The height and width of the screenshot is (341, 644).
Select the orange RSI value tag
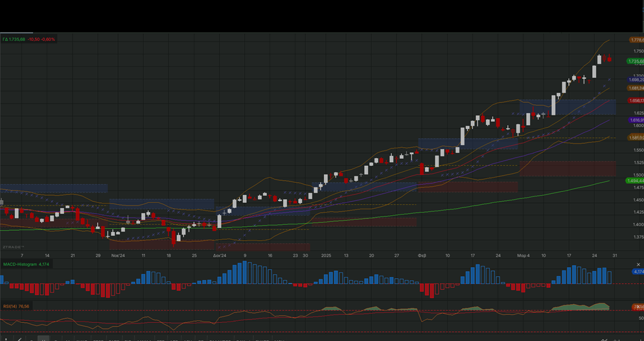coord(638,307)
